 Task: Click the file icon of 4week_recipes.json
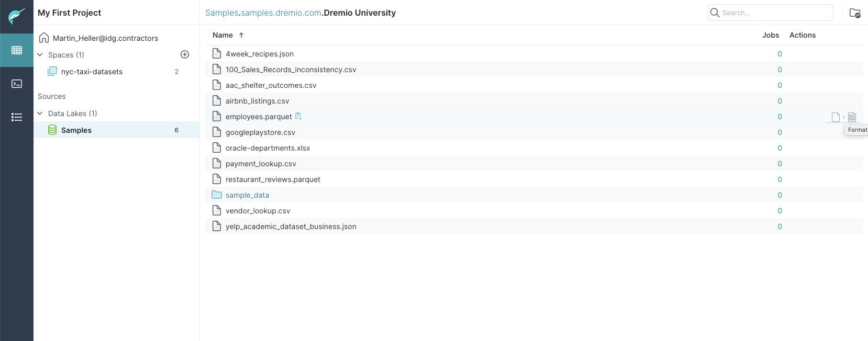pos(217,53)
